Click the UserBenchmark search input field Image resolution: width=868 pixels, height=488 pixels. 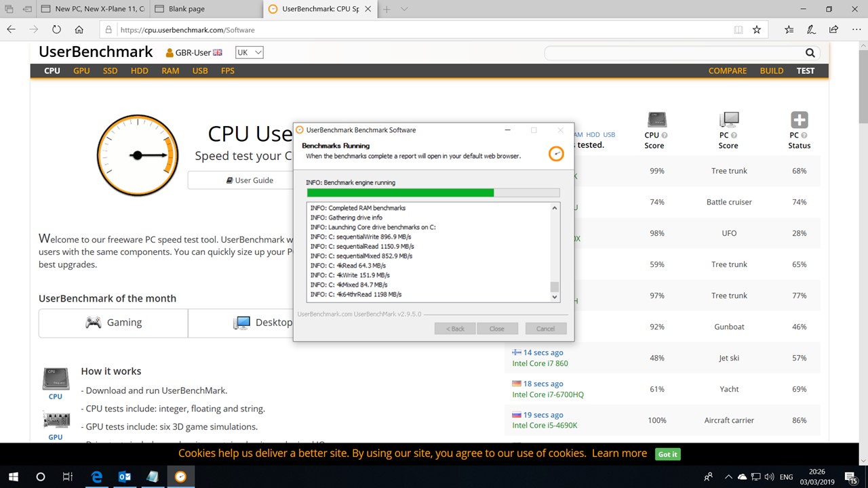pyautogui.click(x=674, y=53)
